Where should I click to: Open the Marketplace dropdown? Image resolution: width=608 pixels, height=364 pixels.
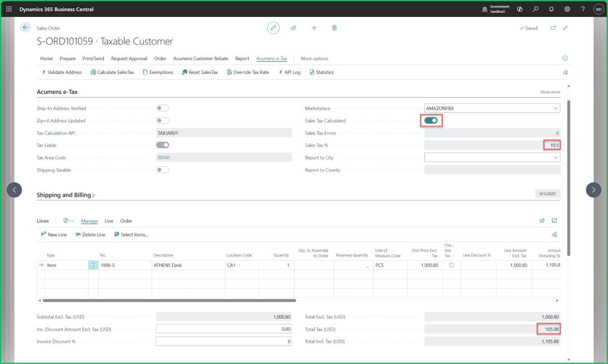556,108
